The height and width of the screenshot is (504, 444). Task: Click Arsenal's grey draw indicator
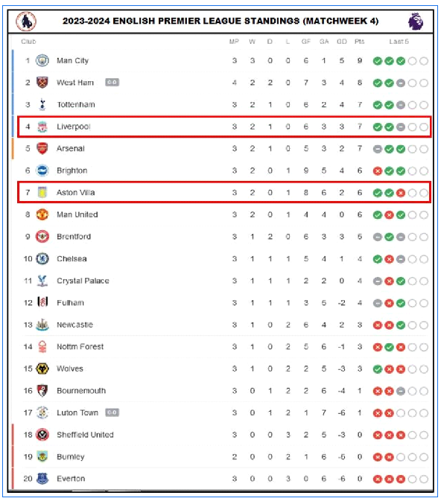(378, 149)
